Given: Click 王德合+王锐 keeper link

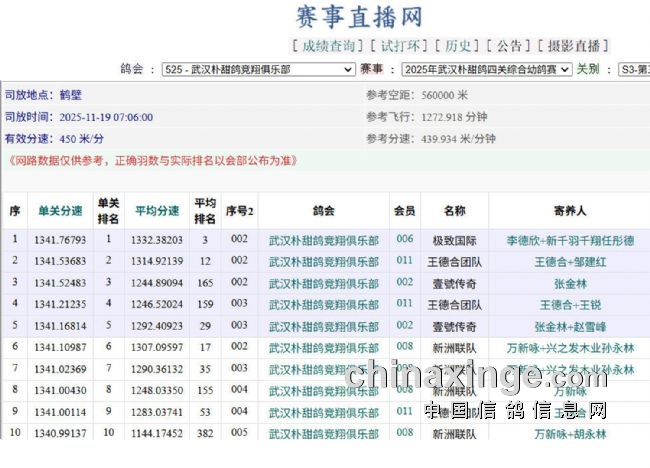Looking at the screenshot, I should 570,305.
